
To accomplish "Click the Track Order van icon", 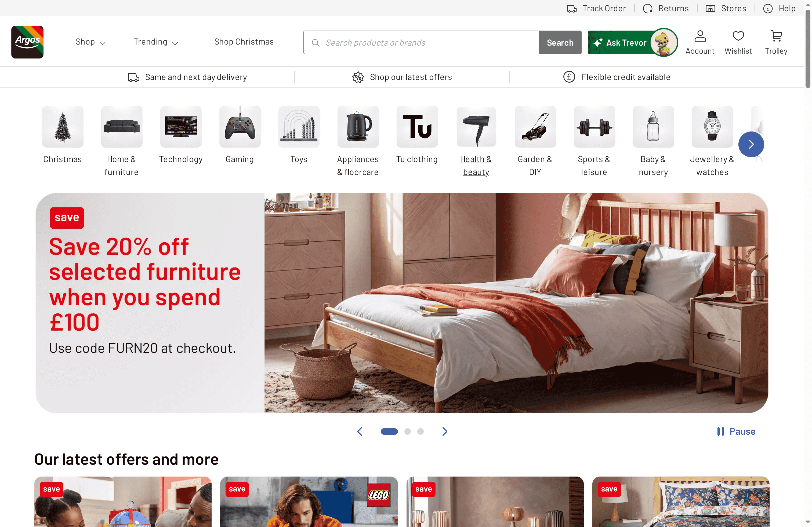I will point(572,9).
